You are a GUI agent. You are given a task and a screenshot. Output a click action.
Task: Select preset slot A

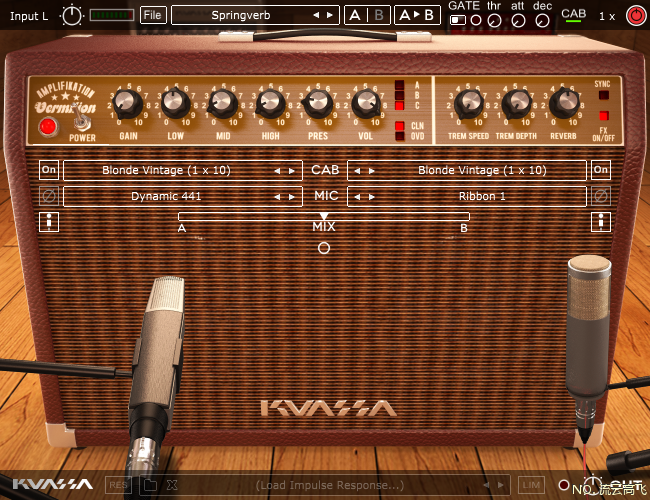click(355, 15)
